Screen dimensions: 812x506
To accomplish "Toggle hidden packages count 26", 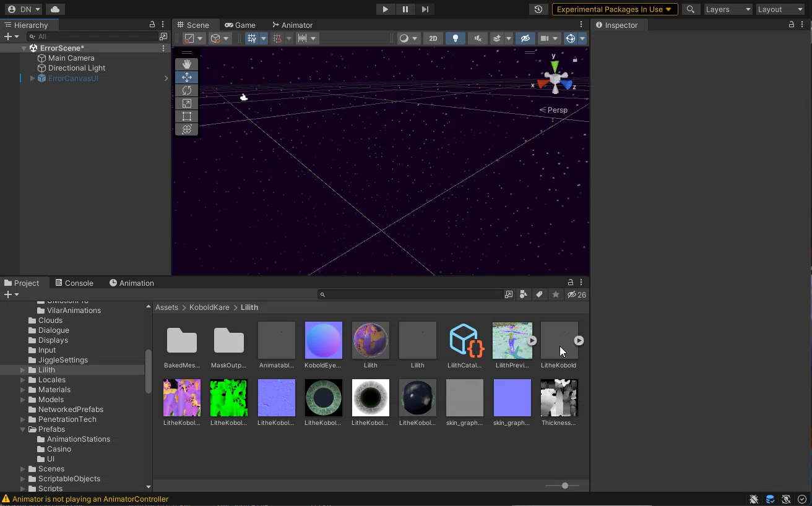I will [577, 294].
